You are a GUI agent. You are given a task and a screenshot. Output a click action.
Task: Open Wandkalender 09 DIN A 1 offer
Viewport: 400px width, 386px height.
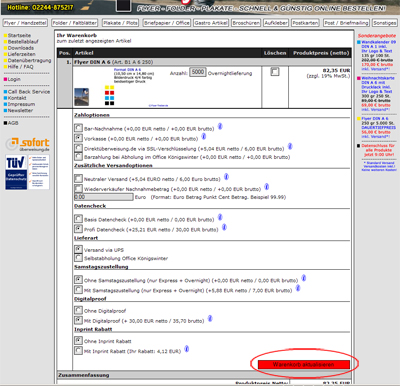click(378, 56)
